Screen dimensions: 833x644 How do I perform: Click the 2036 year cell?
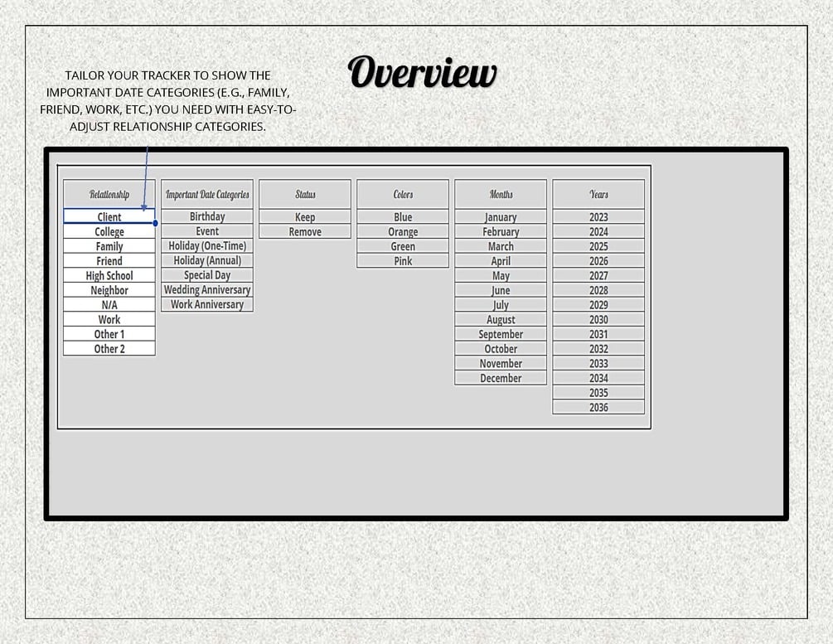coord(598,406)
